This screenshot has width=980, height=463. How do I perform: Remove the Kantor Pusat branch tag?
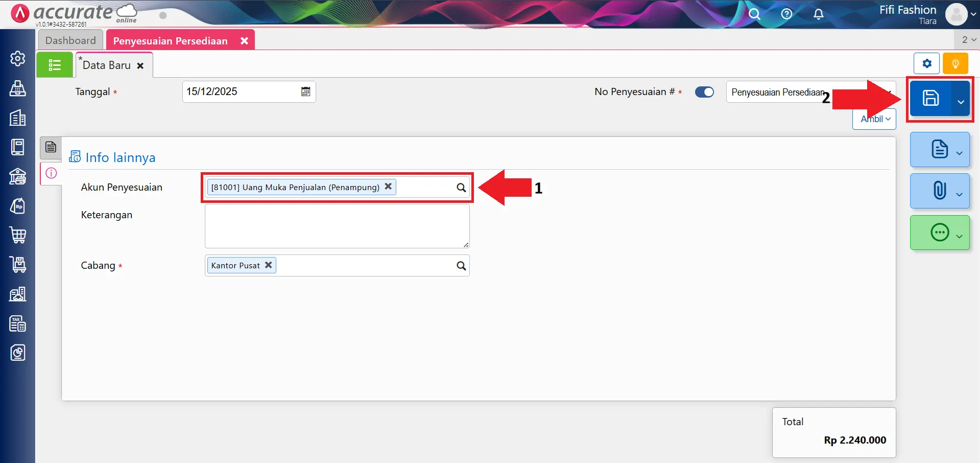point(268,265)
